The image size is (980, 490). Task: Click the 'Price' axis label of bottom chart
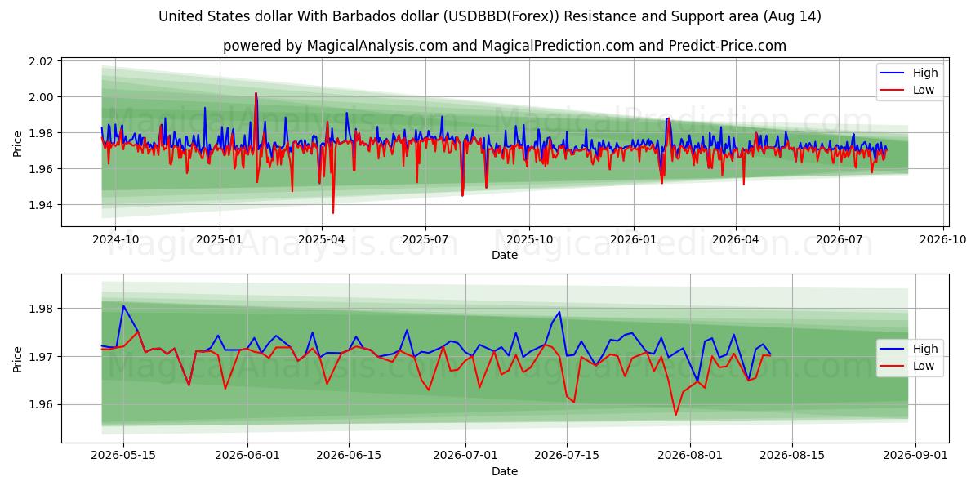pos(18,358)
